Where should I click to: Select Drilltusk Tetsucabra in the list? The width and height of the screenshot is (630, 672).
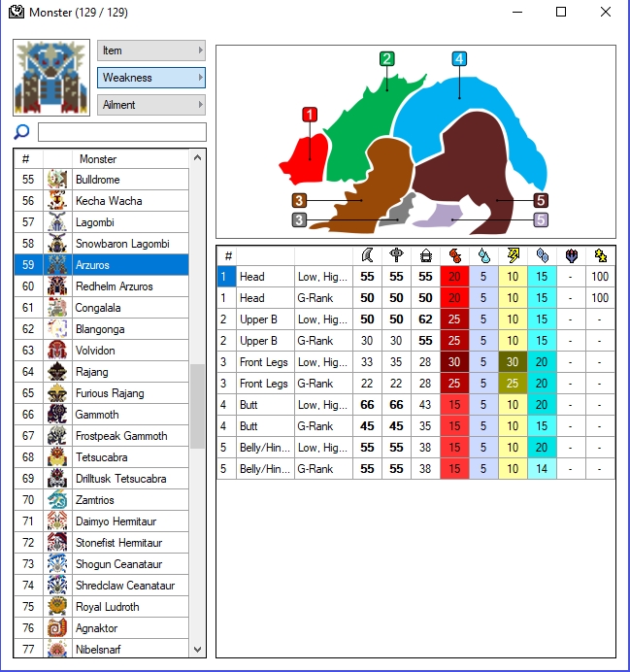[x=102, y=479]
